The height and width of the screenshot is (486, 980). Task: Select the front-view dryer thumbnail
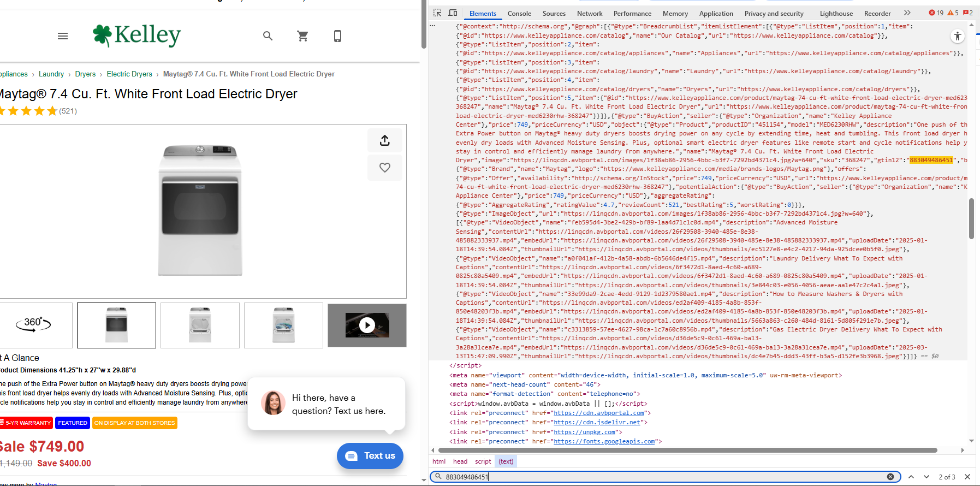coord(116,325)
